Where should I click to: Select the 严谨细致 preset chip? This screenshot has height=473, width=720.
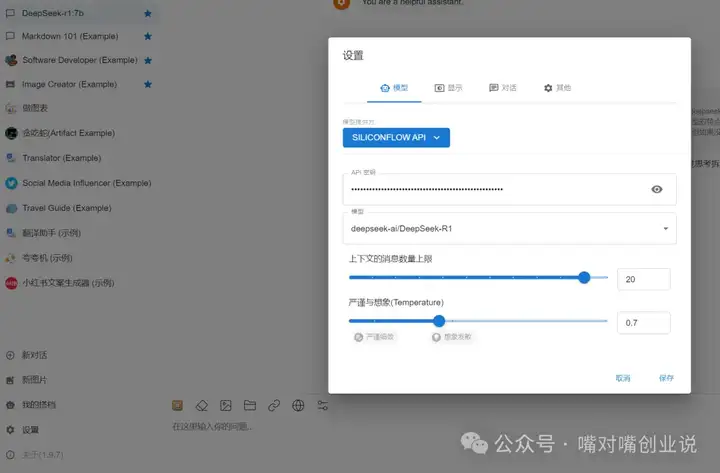coord(374,337)
